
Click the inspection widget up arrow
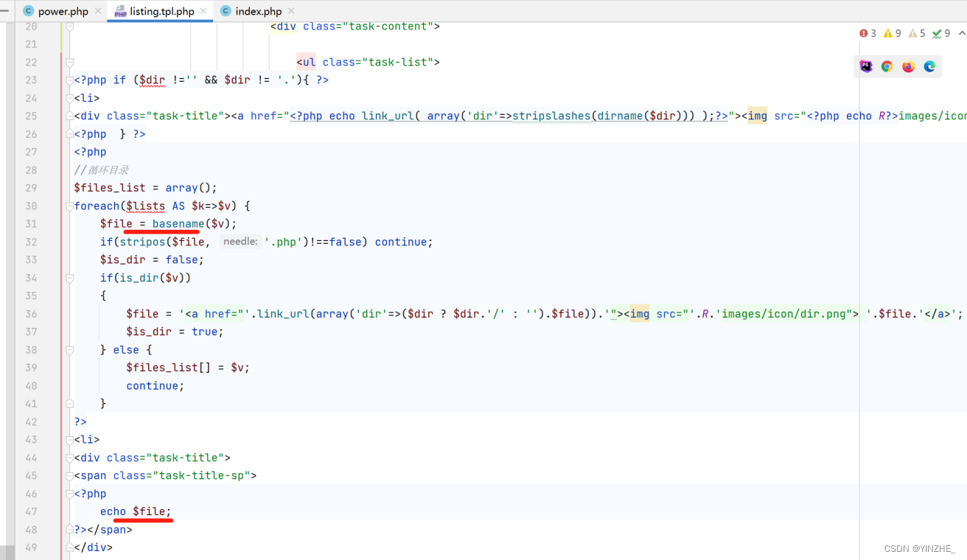point(961,33)
